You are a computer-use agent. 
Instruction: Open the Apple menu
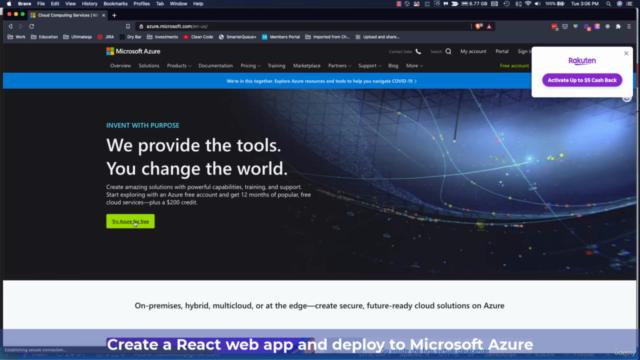(9, 4)
